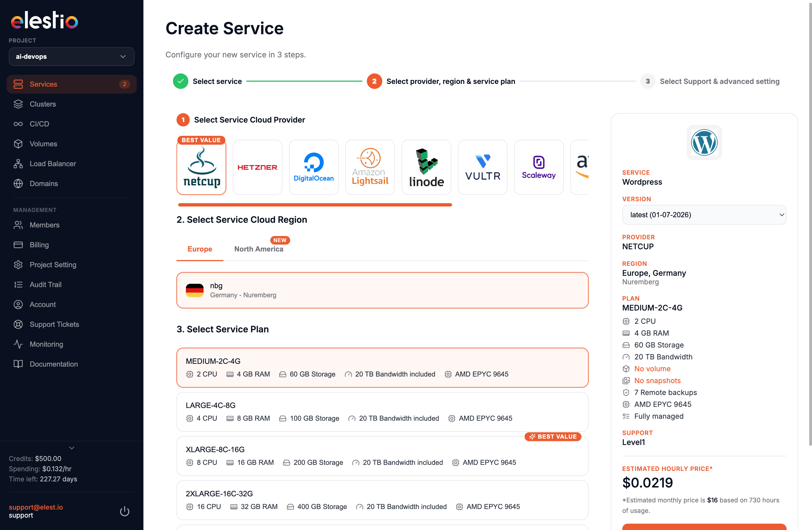812x530 pixels.
Task: Open the Billing page
Action: pos(71,245)
